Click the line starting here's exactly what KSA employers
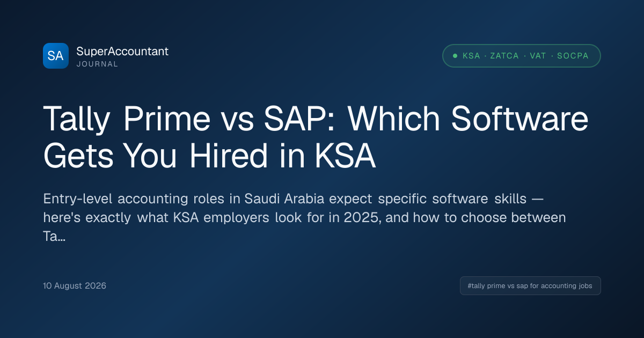Screen dimensions: 644x338 (x=304, y=218)
